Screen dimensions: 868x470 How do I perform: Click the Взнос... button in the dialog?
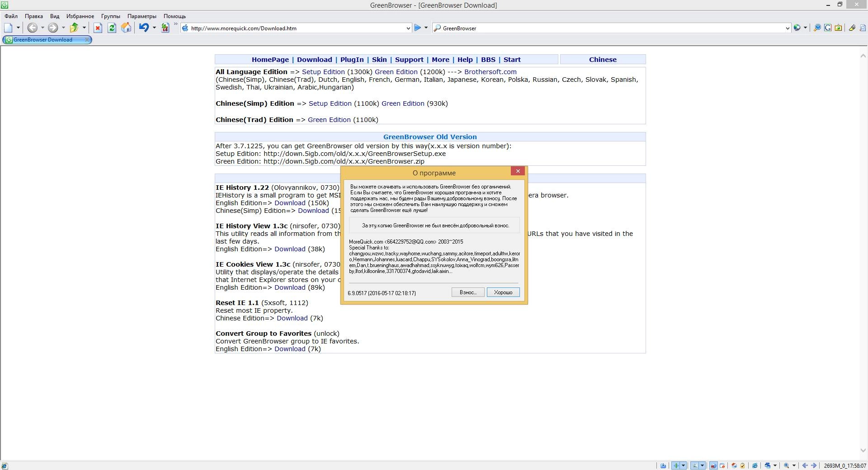pos(468,292)
